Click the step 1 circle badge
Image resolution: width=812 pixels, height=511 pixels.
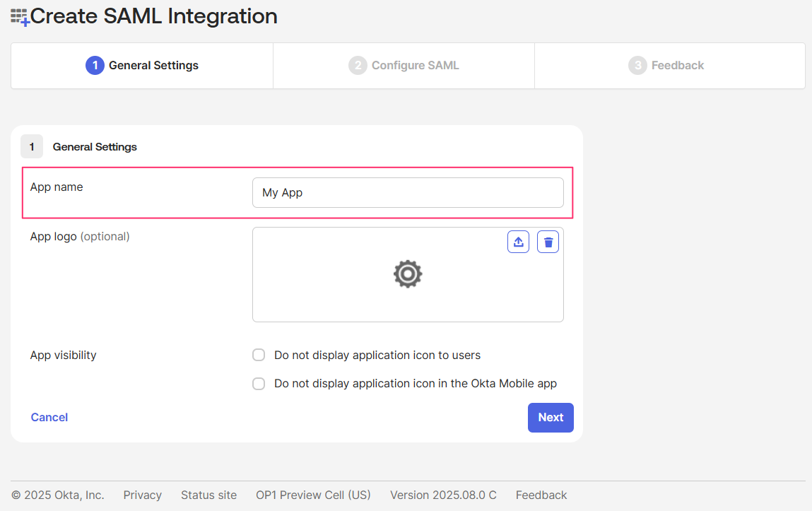[x=95, y=65]
